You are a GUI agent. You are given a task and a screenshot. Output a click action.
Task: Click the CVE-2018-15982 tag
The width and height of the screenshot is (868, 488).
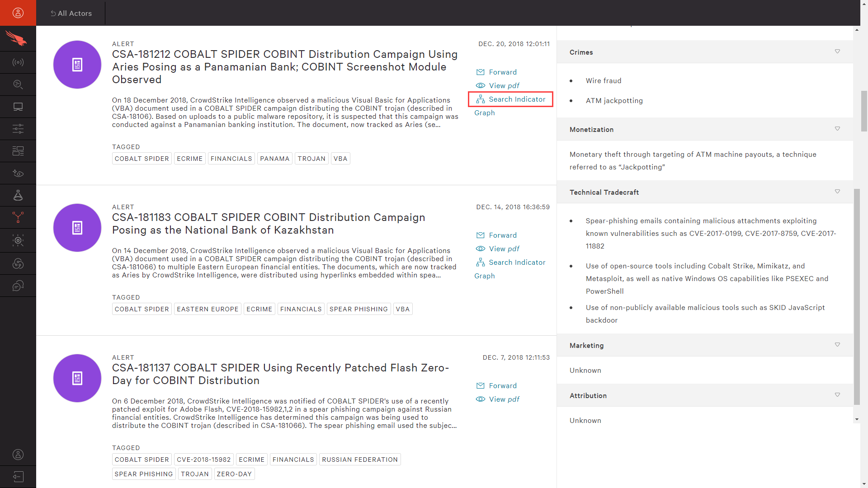[x=204, y=460]
